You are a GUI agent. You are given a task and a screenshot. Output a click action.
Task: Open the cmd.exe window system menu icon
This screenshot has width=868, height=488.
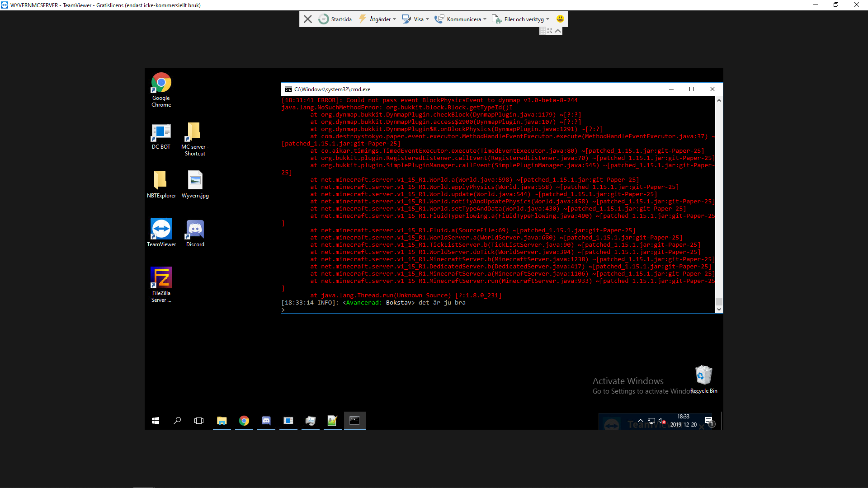pyautogui.click(x=288, y=89)
